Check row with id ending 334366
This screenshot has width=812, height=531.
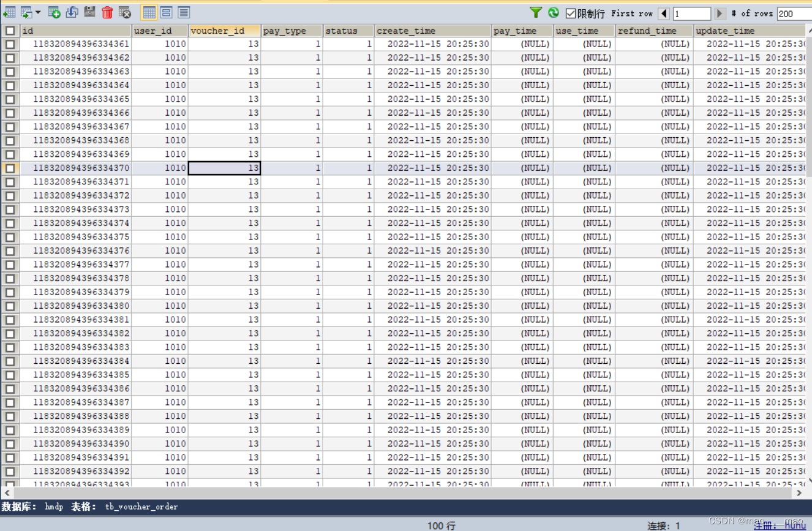[x=10, y=113]
